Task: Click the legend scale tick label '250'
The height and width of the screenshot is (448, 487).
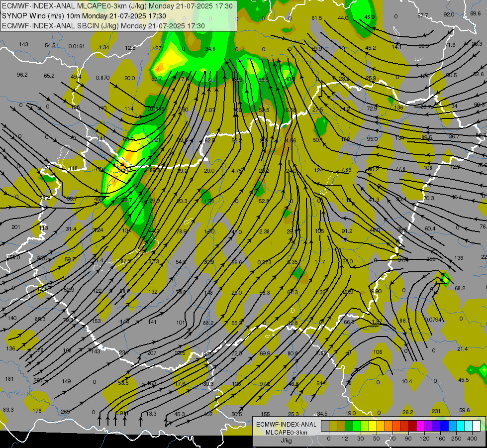Action: click(x=456, y=439)
